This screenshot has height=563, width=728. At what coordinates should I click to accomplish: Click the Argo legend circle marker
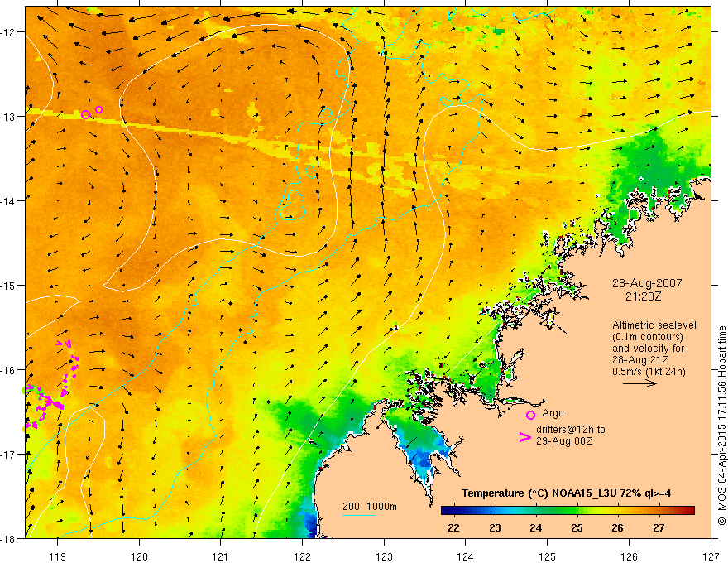pyautogui.click(x=530, y=415)
